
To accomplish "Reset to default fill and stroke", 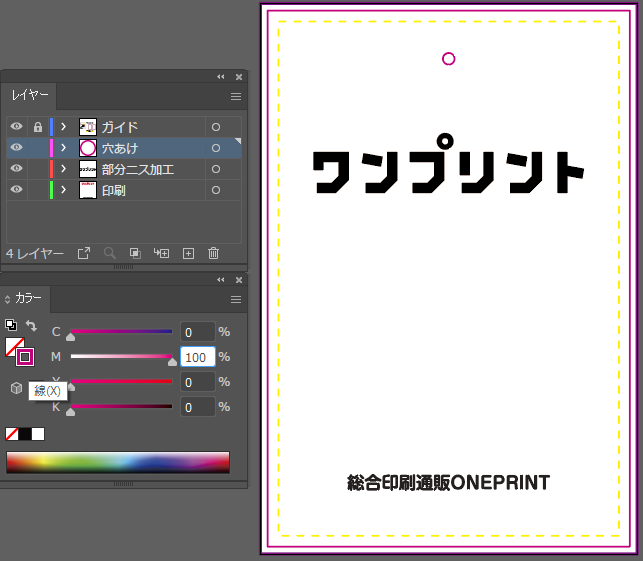I will pos(11,326).
